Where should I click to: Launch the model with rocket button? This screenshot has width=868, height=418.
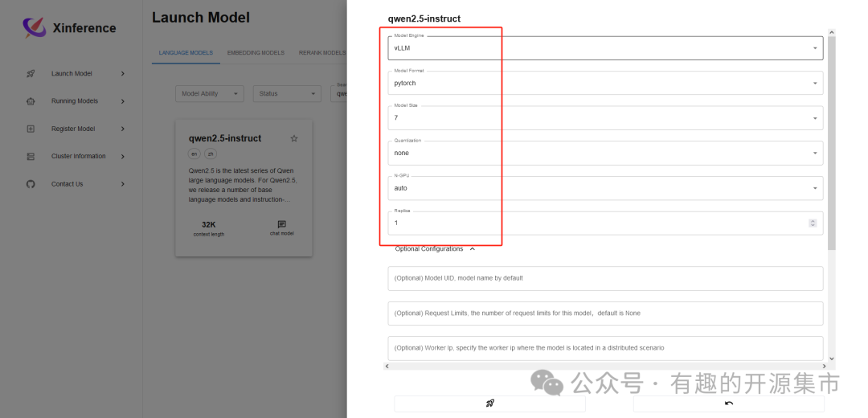[489, 404]
